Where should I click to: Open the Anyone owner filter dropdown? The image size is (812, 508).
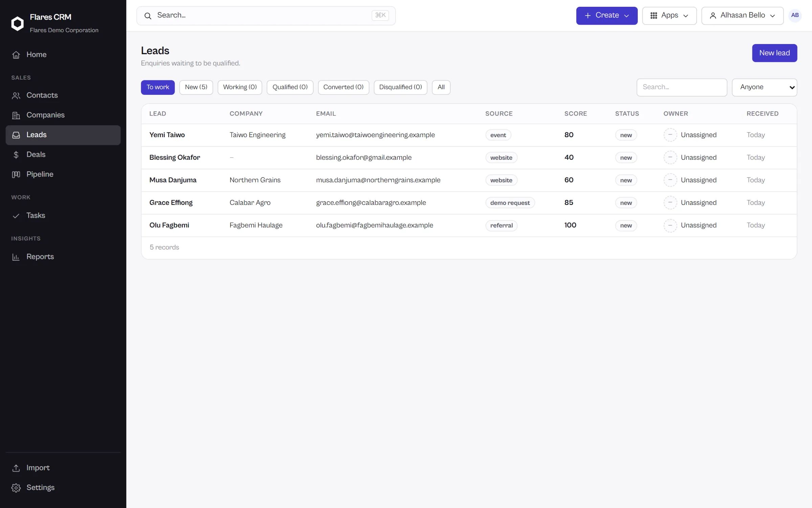coord(764,87)
